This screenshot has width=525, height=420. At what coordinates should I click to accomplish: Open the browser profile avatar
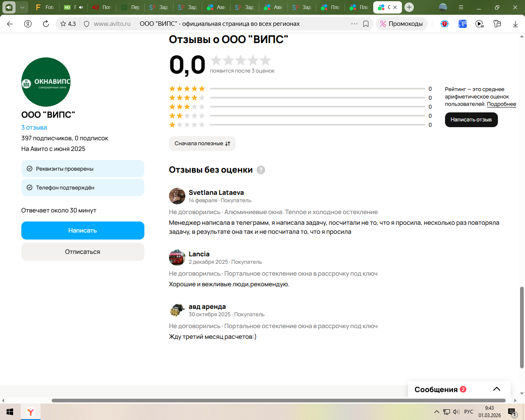coord(443,7)
